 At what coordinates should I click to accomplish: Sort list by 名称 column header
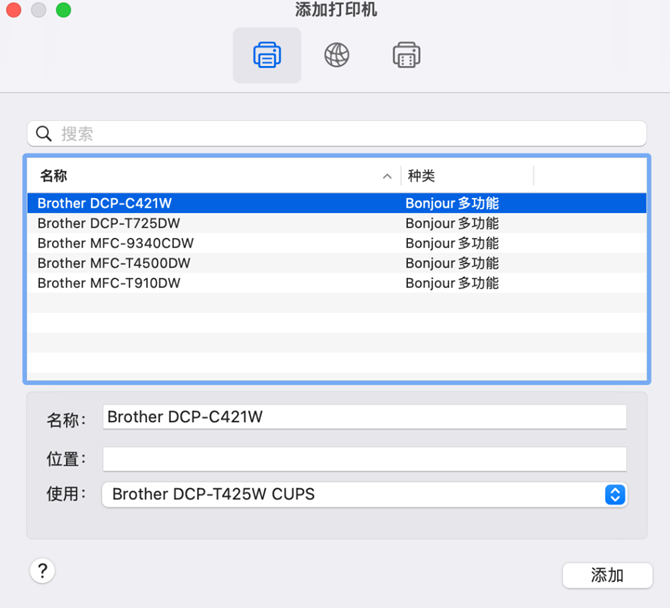(214, 176)
